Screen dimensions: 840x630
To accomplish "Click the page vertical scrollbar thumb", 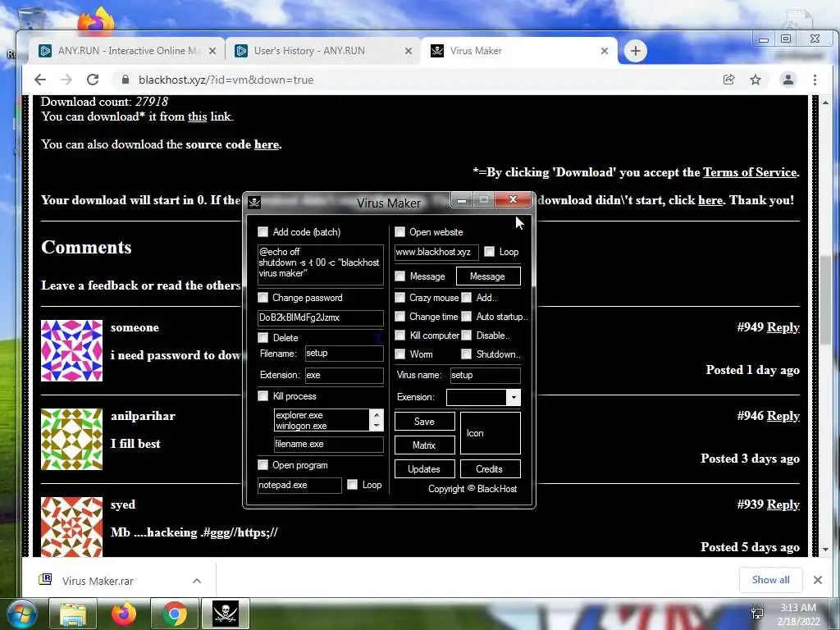I will tap(825, 300).
